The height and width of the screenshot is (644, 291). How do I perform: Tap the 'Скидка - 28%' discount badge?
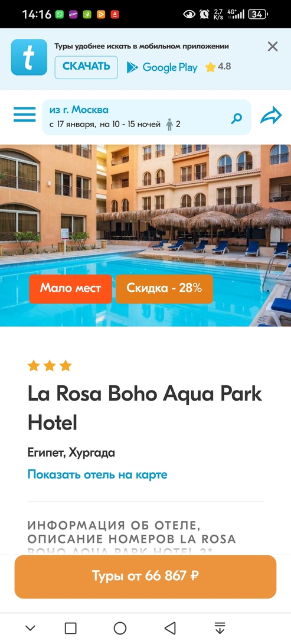164,288
